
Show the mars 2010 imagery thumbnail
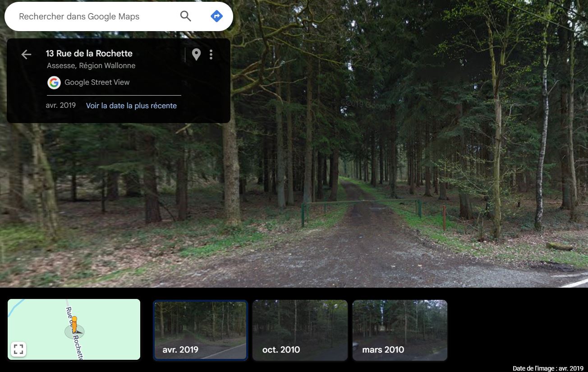[400, 331]
